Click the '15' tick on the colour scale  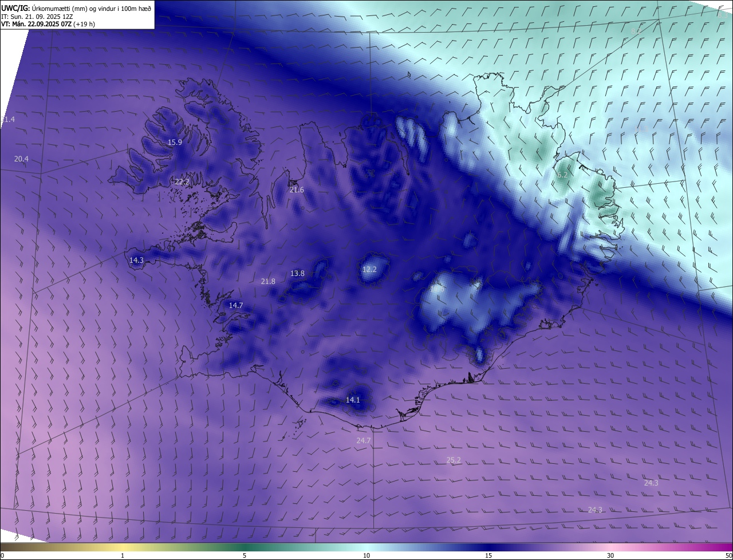488,555
